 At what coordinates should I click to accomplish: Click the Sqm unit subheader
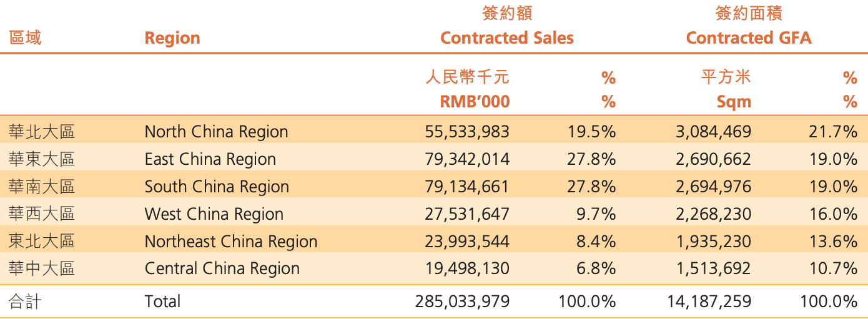pyautogui.click(x=734, y=102)
